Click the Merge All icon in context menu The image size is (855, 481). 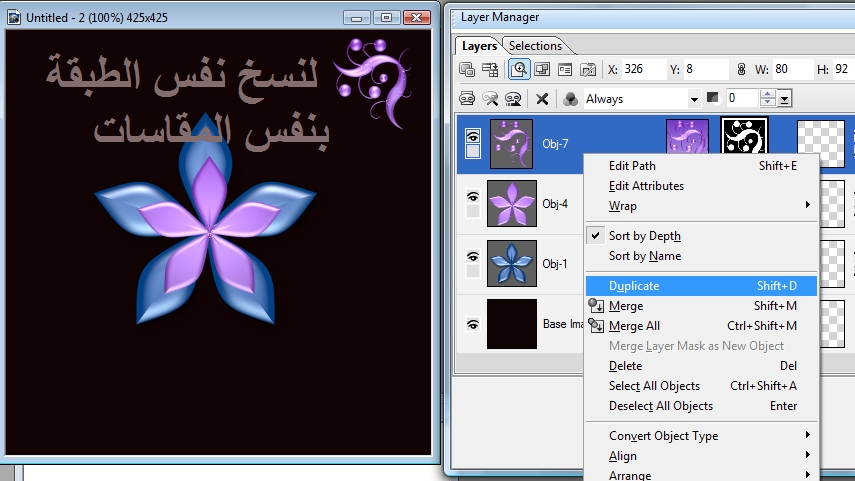tap(597, 326)
